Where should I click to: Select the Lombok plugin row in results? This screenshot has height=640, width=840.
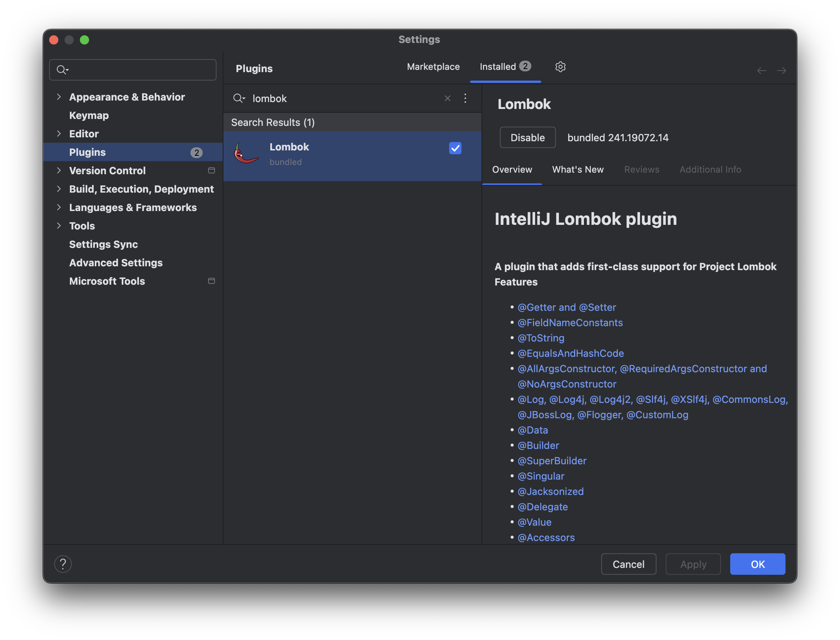point(352,156)
